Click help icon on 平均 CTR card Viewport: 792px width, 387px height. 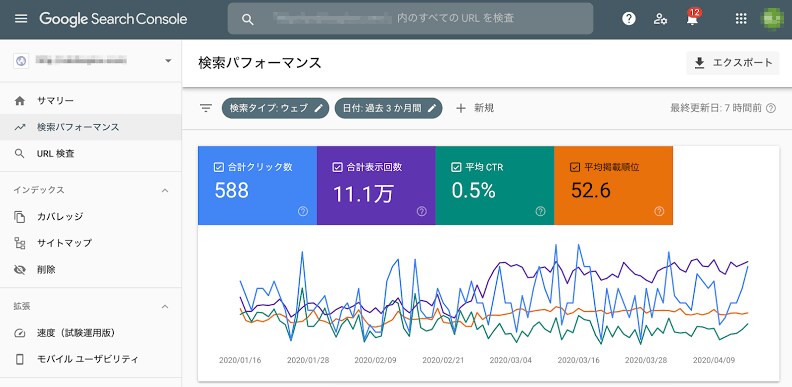(540, 212)
